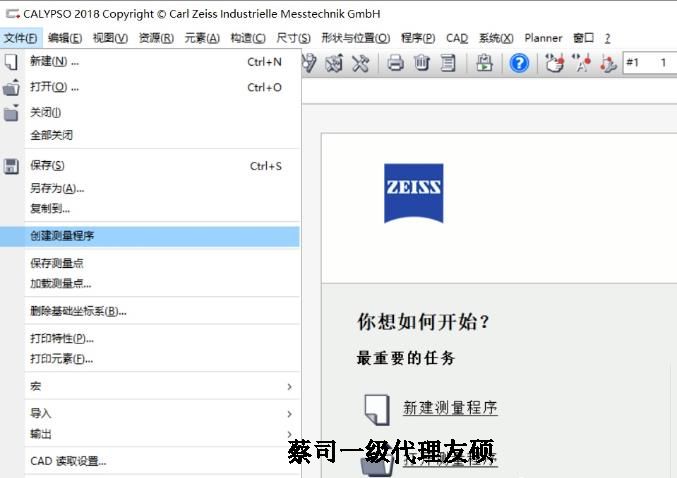Viewport: 677px width, 478px height.
Task: Click the toolbar icon left of the hammer-wrench icon
Action: coord(334,63)
